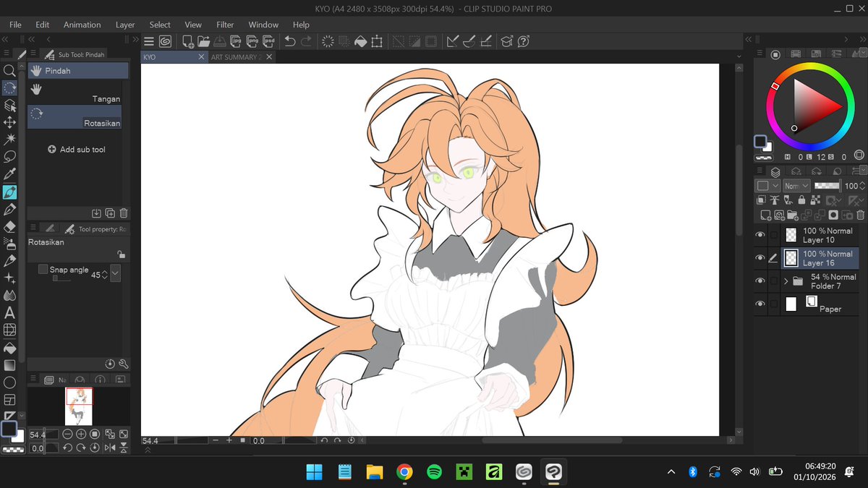The width and height of the screenshot is (868, 488).
Task: Click the Fill icon in the command bar
Action: 360,41
